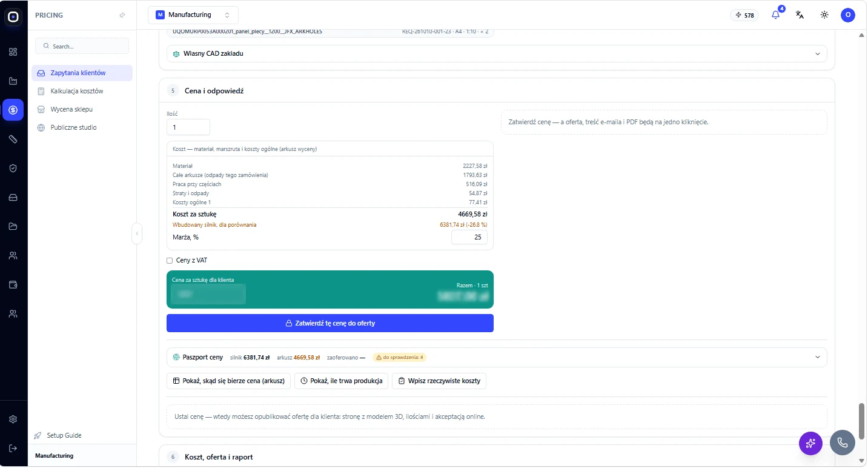Viewport: 868px width, 468px height.
Task: Click the 578 credits badge
Action: pos(744,15)
